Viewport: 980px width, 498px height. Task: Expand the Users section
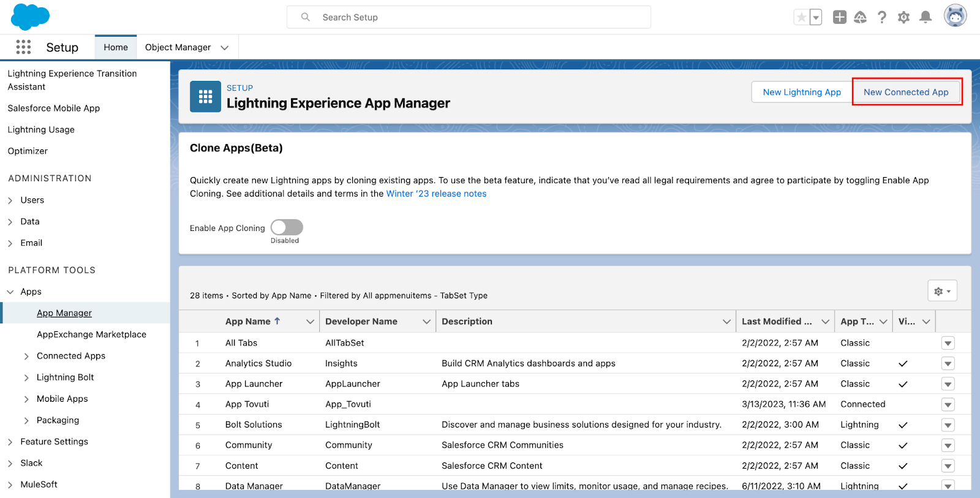point(10,200)
